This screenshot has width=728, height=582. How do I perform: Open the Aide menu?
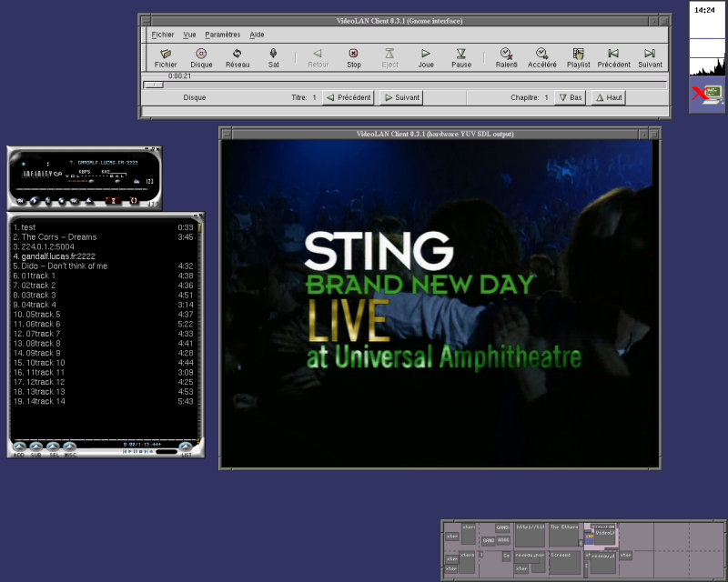pyautogui.click(x=257, y=35)
